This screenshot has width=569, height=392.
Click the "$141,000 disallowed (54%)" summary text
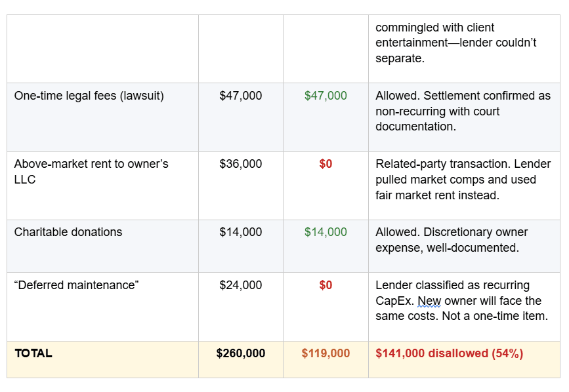click(449, 353)
